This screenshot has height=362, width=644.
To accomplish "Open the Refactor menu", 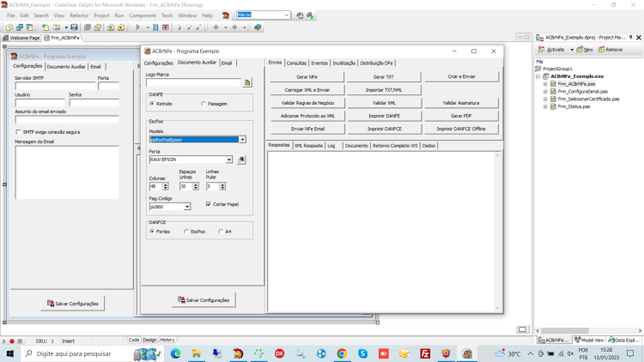I will [x=79, y=15].
